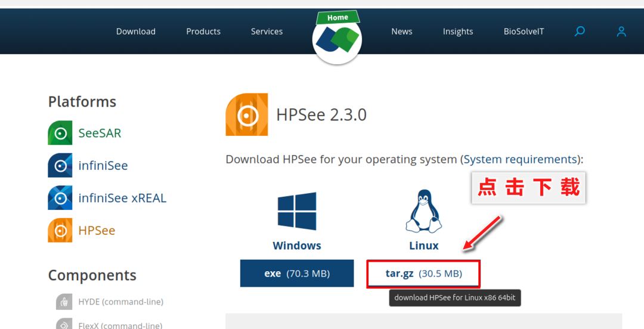Click the HPSee 2.3.0 title text

tap(321, 114)
